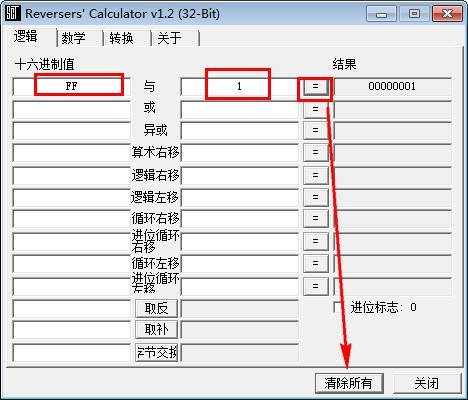The width and height of the screenshot is (468, 400).
Task: Focus the second 与 operand field containing 1
Action: tap(239, 87)
